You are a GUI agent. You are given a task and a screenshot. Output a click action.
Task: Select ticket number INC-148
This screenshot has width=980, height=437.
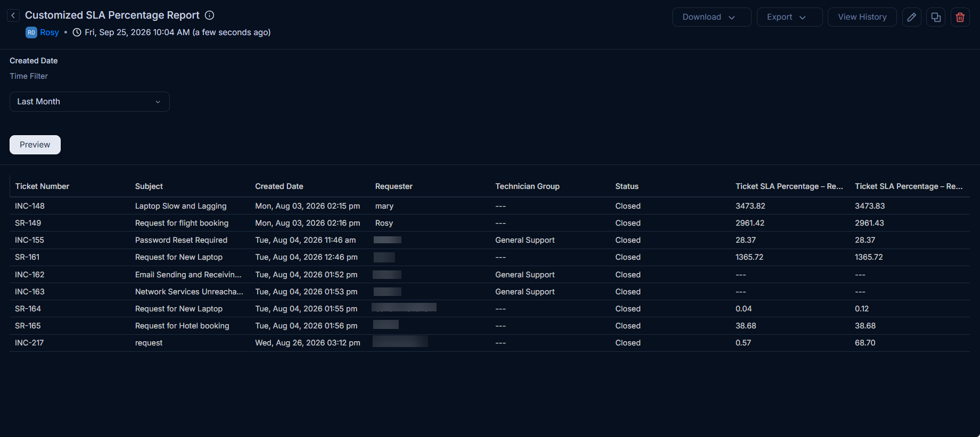pyautogui.click(x=30, y=206)
